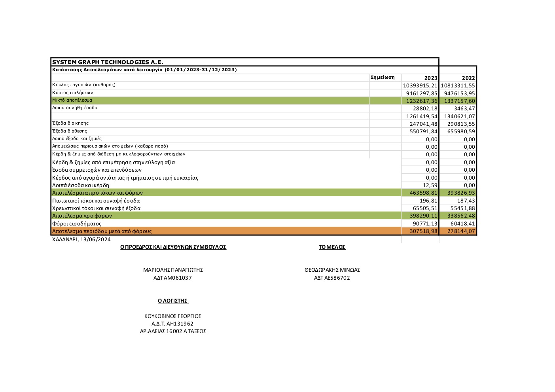Select the 2022 column header
The height and width of the screenshot is (392, 555).
(x=468, y=78)
